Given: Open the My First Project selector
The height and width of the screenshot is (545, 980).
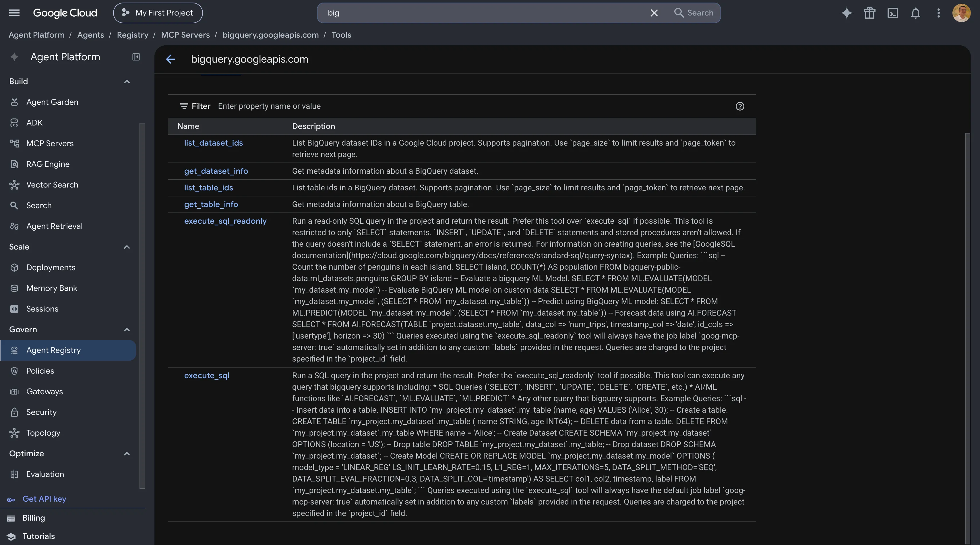Looking at the screenshot, I should point(158,13).
